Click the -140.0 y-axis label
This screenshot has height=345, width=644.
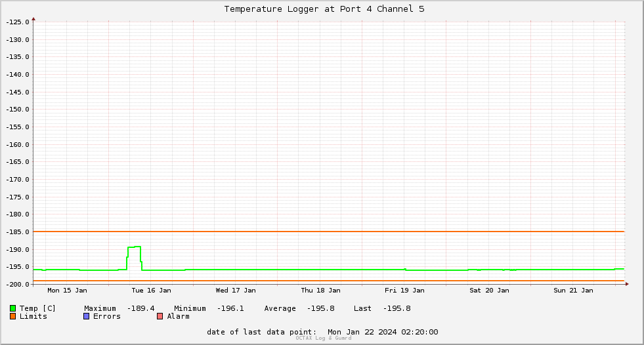point(17,75)
